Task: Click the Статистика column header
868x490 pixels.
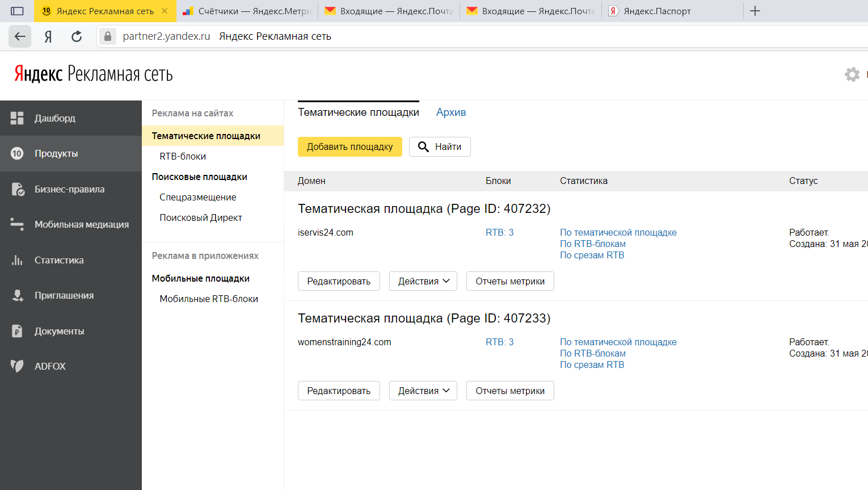Action: coord(584,181)
